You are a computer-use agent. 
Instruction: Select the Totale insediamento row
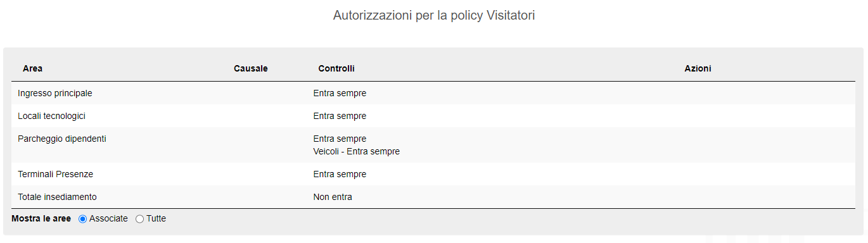[x=433, y=197]
